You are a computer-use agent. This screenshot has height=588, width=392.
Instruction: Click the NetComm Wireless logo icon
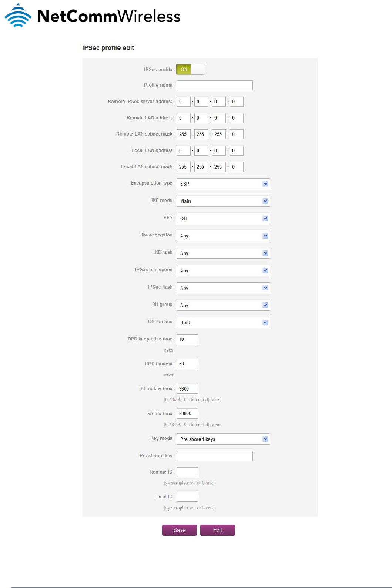click(18, 16)
